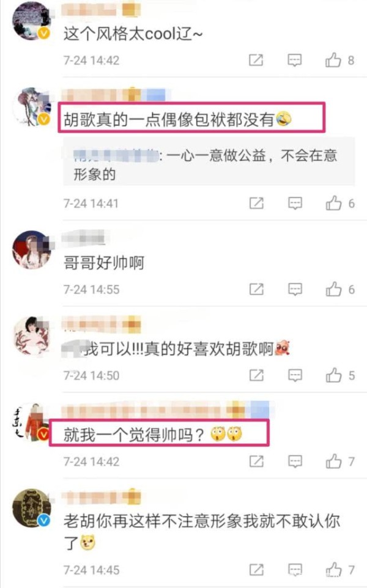
Task: Open the avatar of the '这个风格太cool辽~' commenter
Action: point(32,20)
